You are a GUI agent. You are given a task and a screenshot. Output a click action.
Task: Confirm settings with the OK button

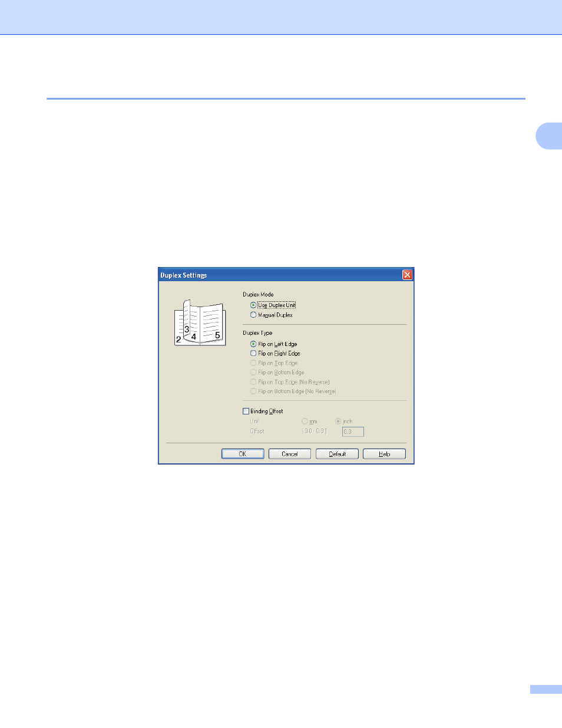coord(243,454)
